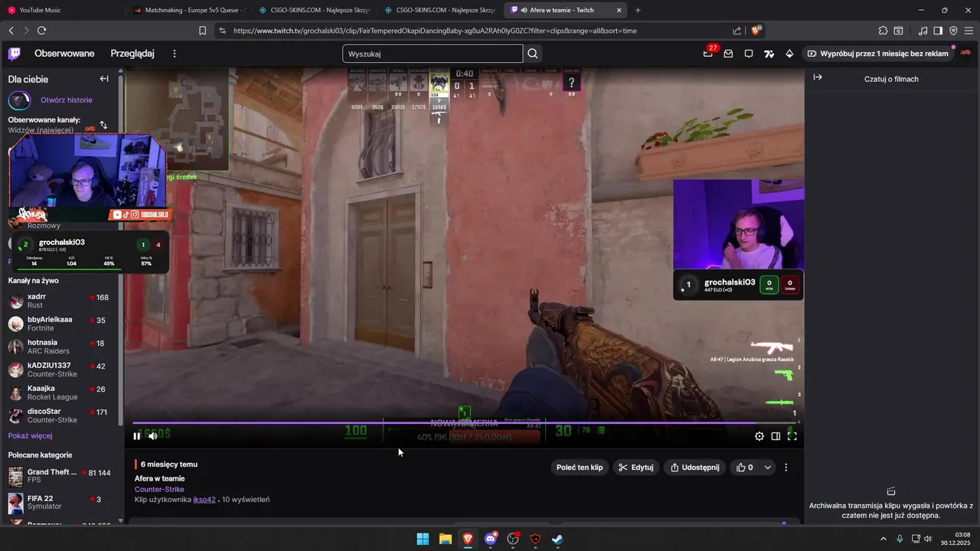Viewport: 980px width, 551px height.
Task: Click the Get Bits diamond icon
Action: pos(789,54)
